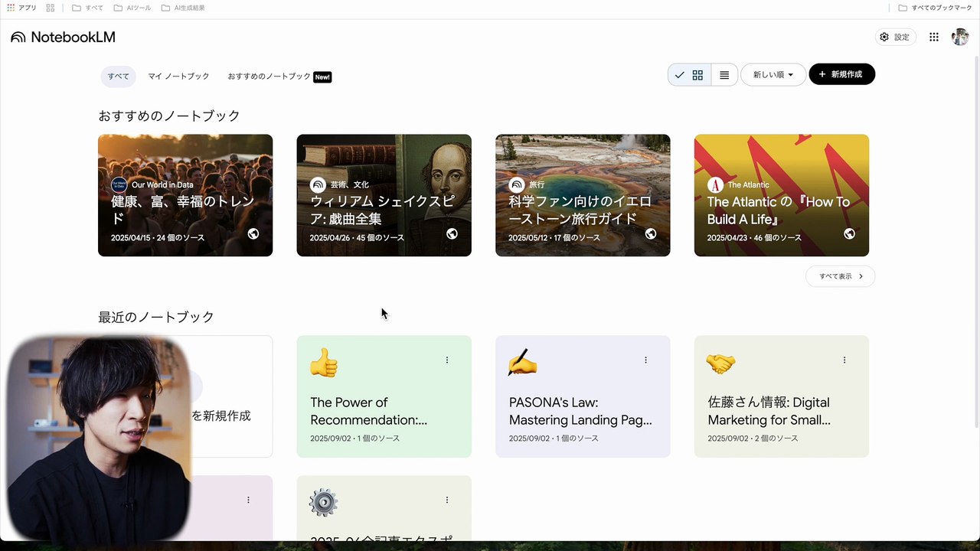980x551 pixels.
Task: Open the イエローストーン旅行ガイド notebook card
Action: pyautogui.click(x=583, y=195)
